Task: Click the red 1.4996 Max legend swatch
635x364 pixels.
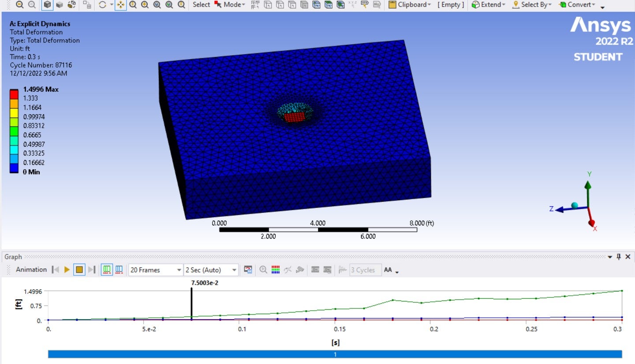Action: [x=14, y=93]
